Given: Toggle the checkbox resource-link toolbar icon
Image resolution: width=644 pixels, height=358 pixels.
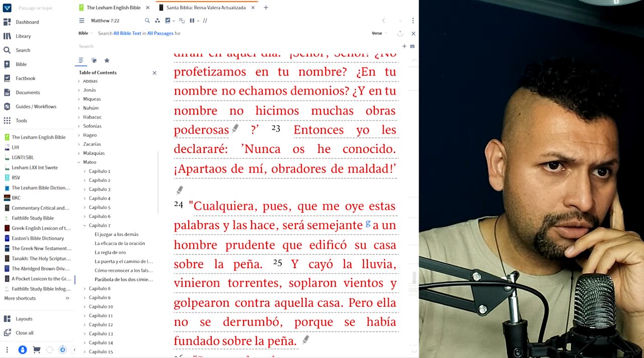Looking at the screenshot, I should [x=168, y=21].
